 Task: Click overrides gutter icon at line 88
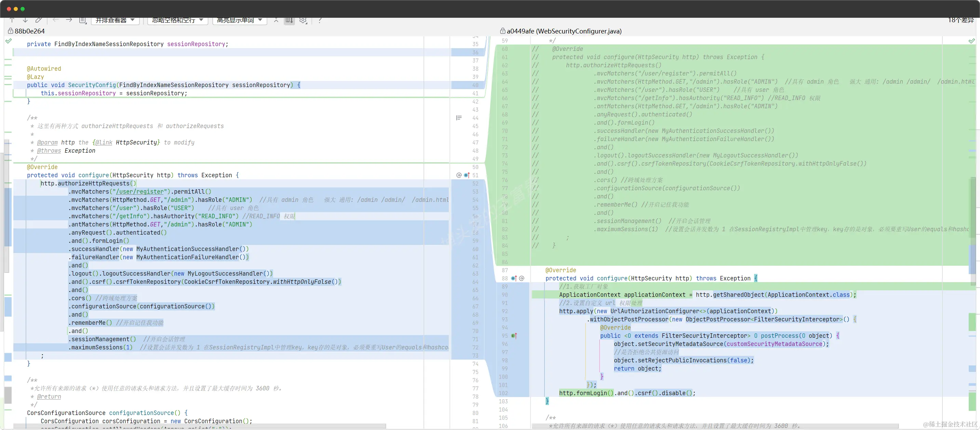click(514, 278)
